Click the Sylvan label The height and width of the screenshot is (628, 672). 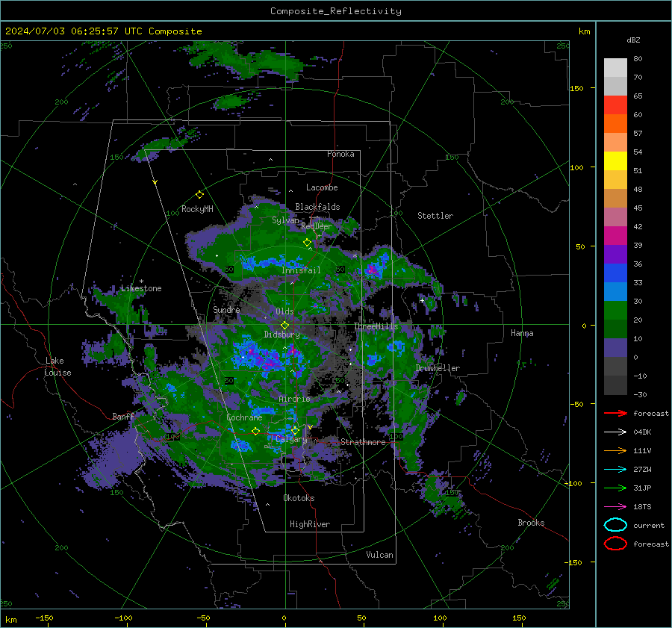pos(285,220)
